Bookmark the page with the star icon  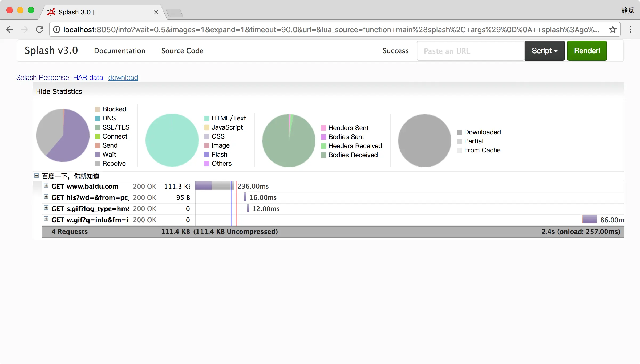coord(613,29)
